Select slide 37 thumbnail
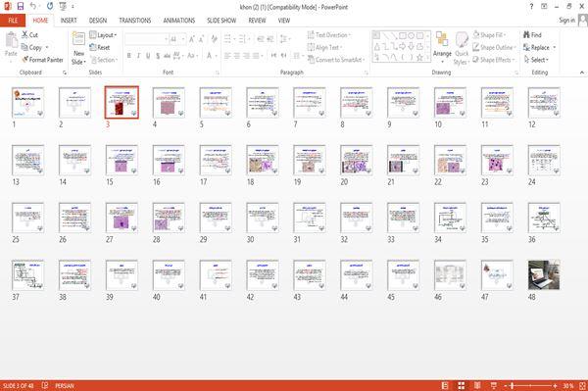The height and width of the screenshot is (391, 588). pyautogui.click(x=27, y=275)
